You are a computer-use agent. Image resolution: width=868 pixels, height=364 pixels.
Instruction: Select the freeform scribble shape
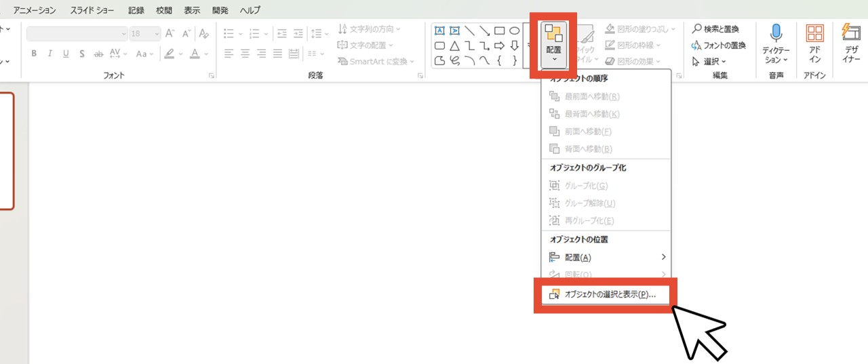click(x=454, y=60)
